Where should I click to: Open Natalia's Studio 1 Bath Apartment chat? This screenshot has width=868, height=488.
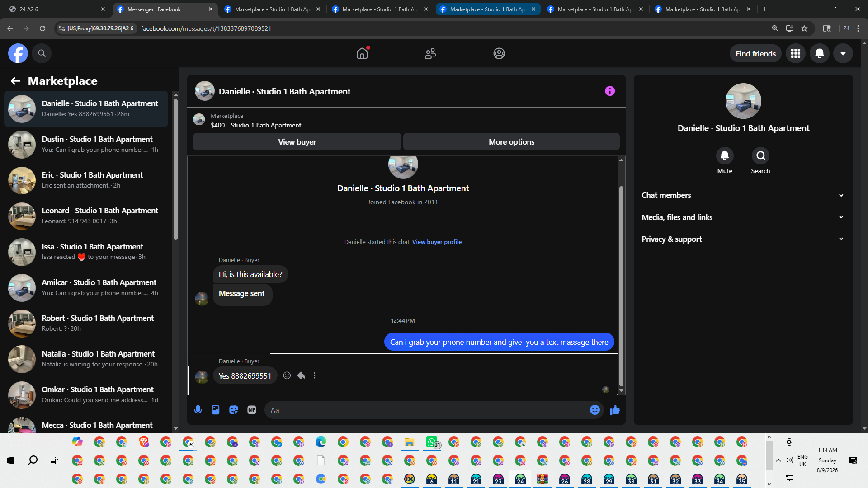tap(86, 359)
